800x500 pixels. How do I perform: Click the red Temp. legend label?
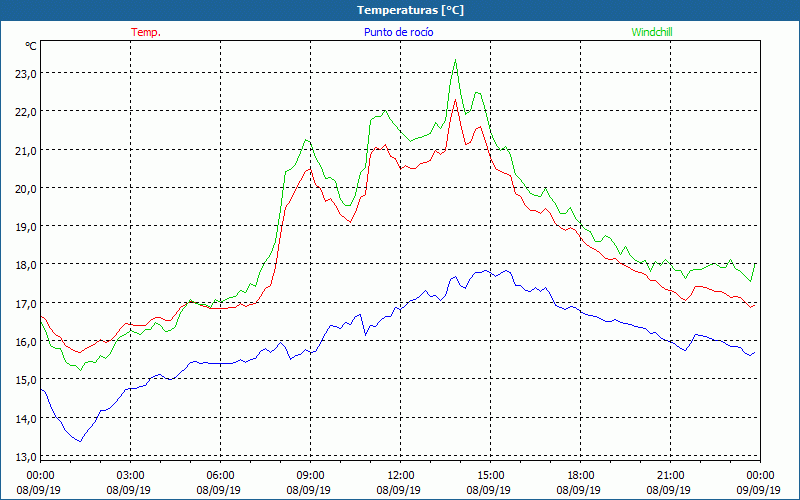[146, 32]
